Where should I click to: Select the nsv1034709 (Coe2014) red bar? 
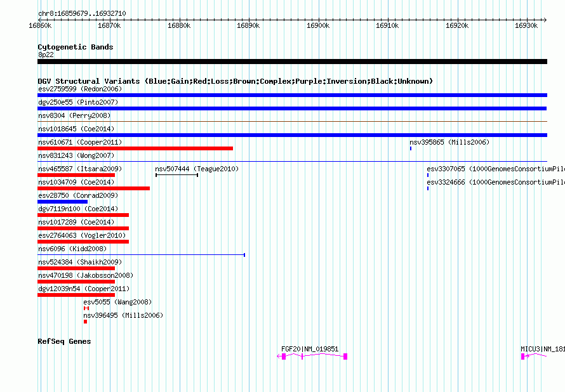[x=94, y=188]
